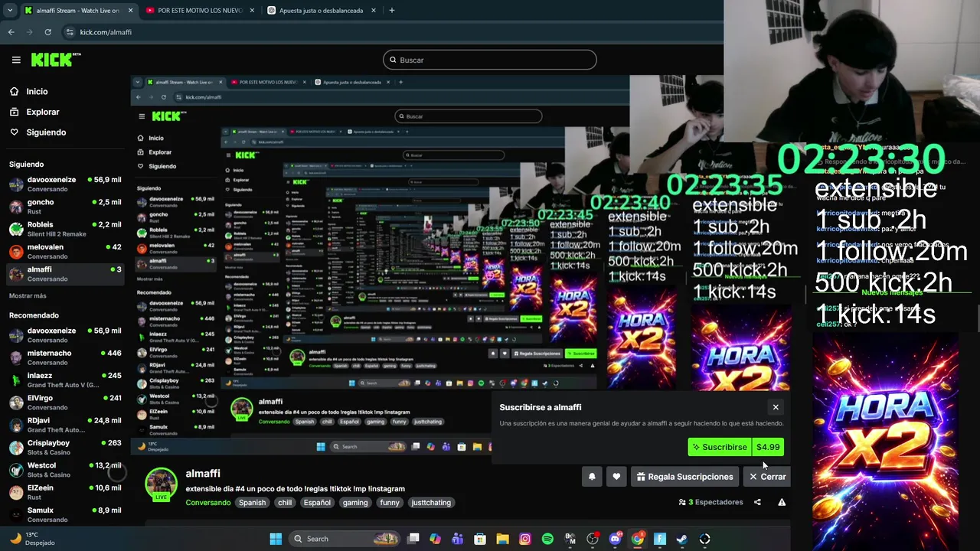Click the Spanish tag
Image resolution: width=980 pixels, height=551 pixels.
point(252,503)
